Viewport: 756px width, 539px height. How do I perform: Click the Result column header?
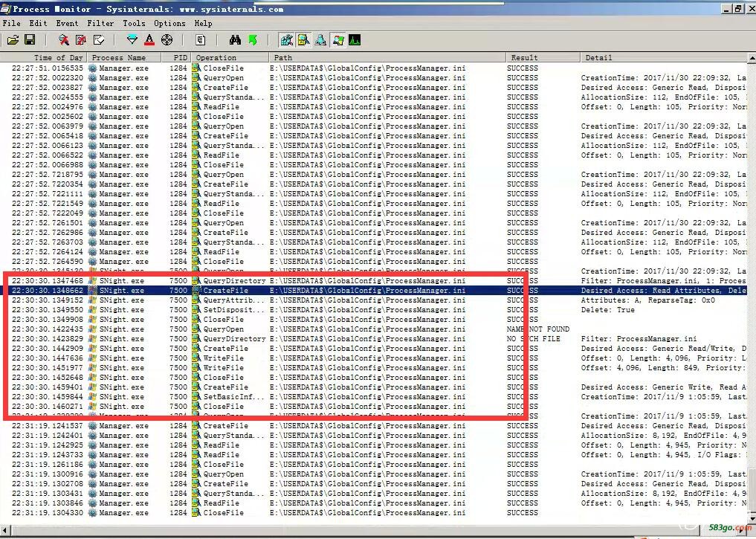pyautogui.click(x=543, y=57)
